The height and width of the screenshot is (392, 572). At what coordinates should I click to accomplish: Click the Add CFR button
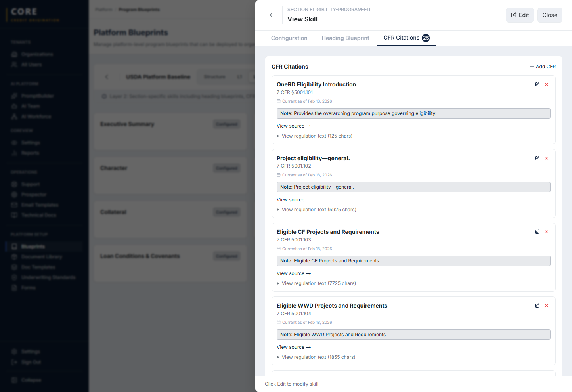tap(543, 67)
